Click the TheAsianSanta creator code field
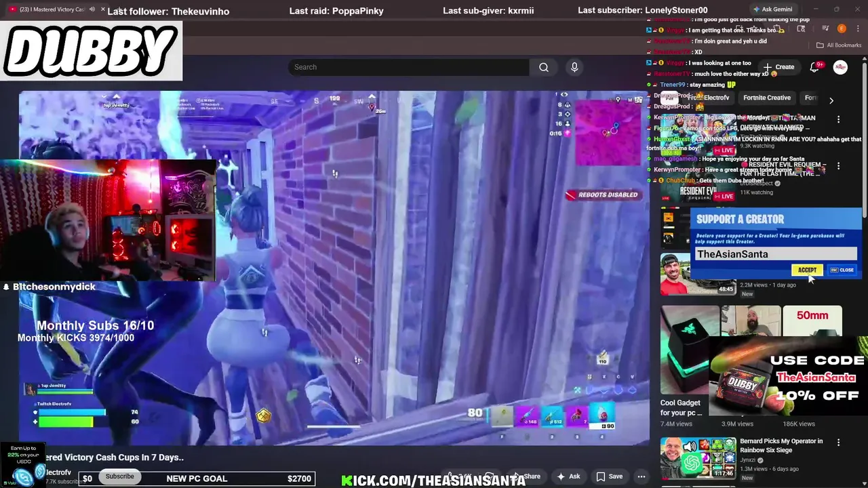Viewport: 868px width, 488px height. (x=776, y=254)
